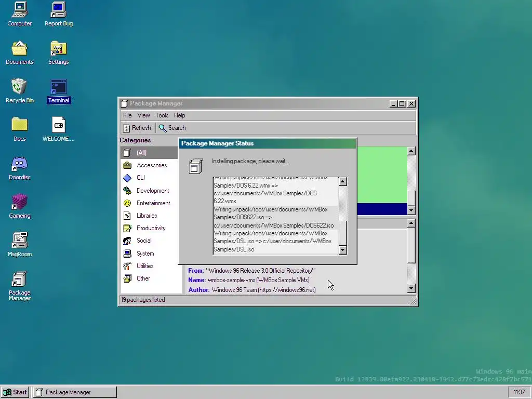Viewport: 532px width, 399px height.
Task: Click the Start button
Action: click(x=15, y=392)
